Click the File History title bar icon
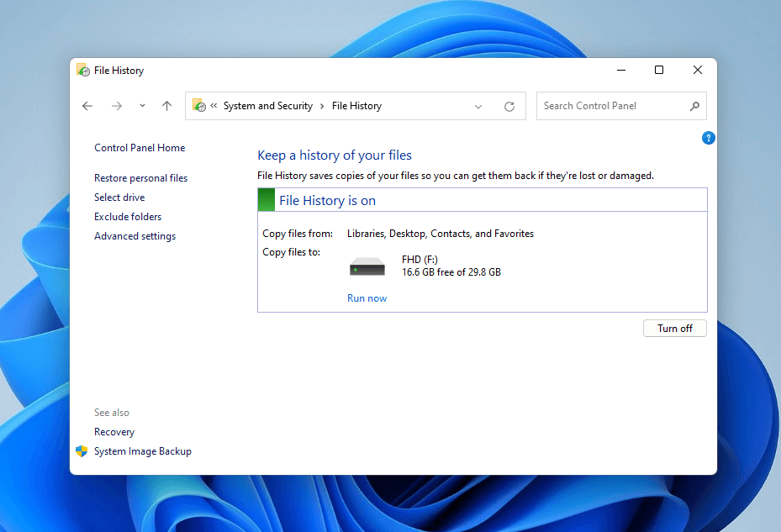Screen dimensions: 781x532 click(82, 71)
